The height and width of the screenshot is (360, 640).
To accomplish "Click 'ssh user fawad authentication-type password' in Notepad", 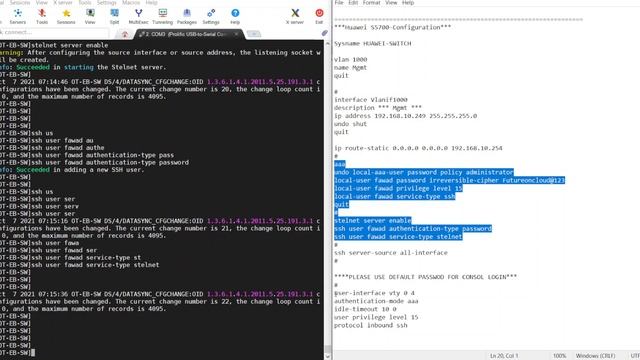I will [413, 229].
